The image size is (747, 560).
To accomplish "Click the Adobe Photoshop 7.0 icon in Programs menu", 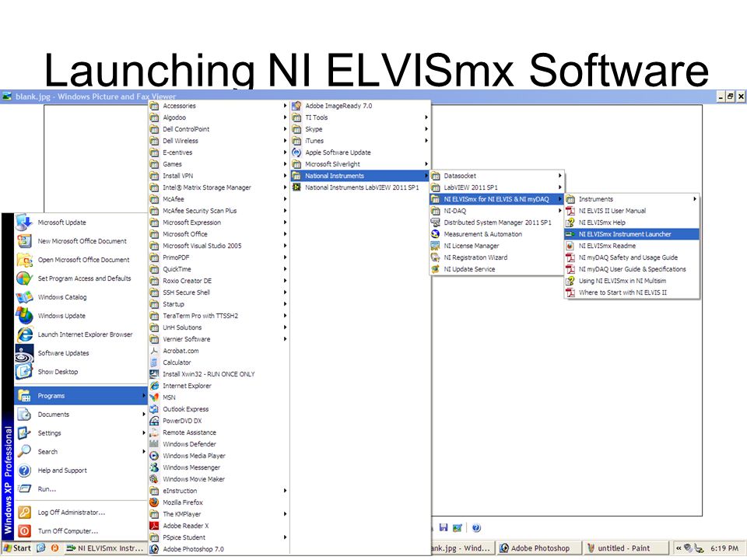I will pyautogui.click(x=154, y=549).
